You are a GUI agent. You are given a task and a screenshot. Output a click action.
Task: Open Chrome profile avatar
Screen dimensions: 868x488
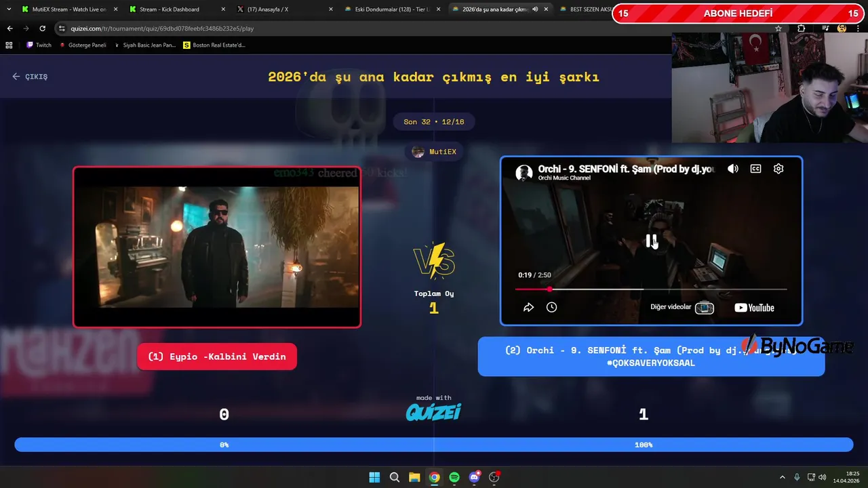click(x=842, y=28)
